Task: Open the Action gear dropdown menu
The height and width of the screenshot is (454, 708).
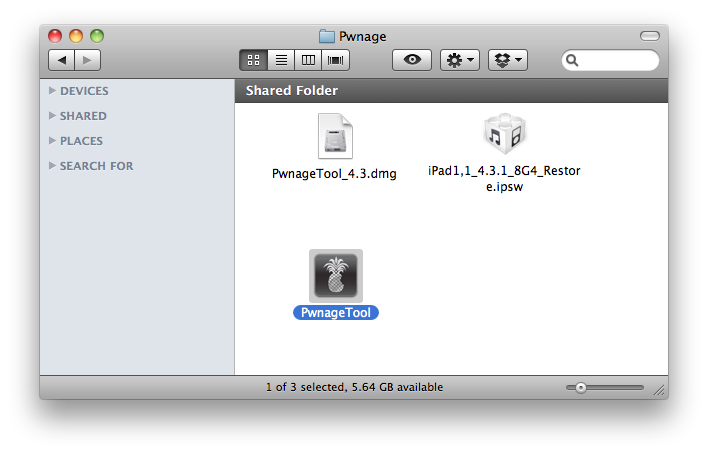Action: (461, 60)
